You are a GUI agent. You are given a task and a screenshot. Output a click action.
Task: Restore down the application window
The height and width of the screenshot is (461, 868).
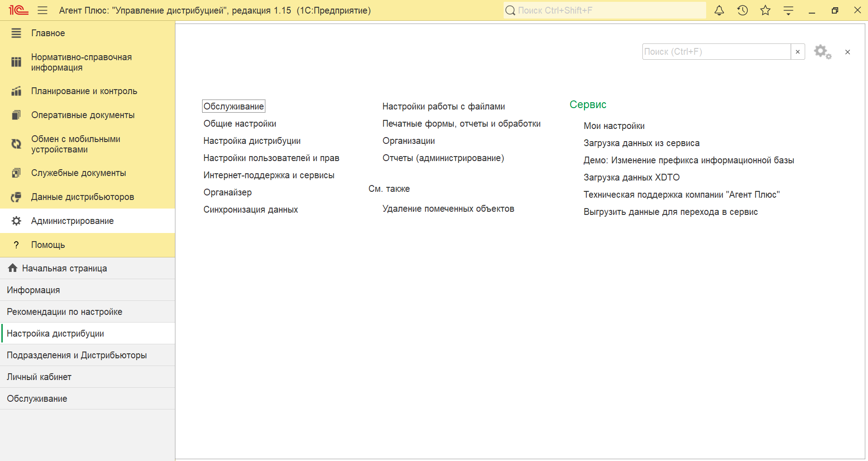(835, 10)
